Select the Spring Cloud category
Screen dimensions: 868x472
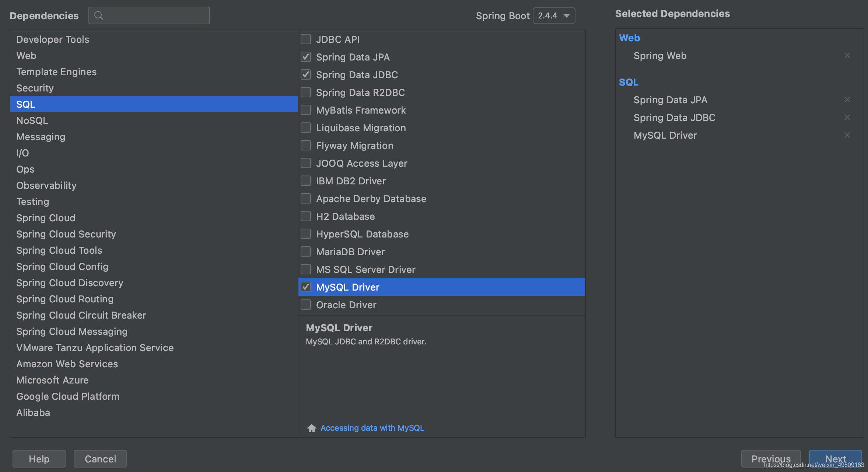point(154,218)
